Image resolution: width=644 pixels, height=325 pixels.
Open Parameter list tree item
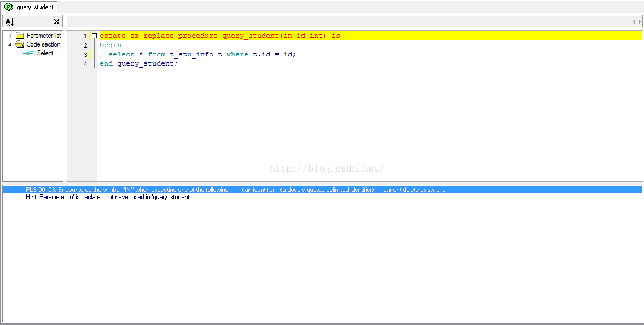point(44,36)
